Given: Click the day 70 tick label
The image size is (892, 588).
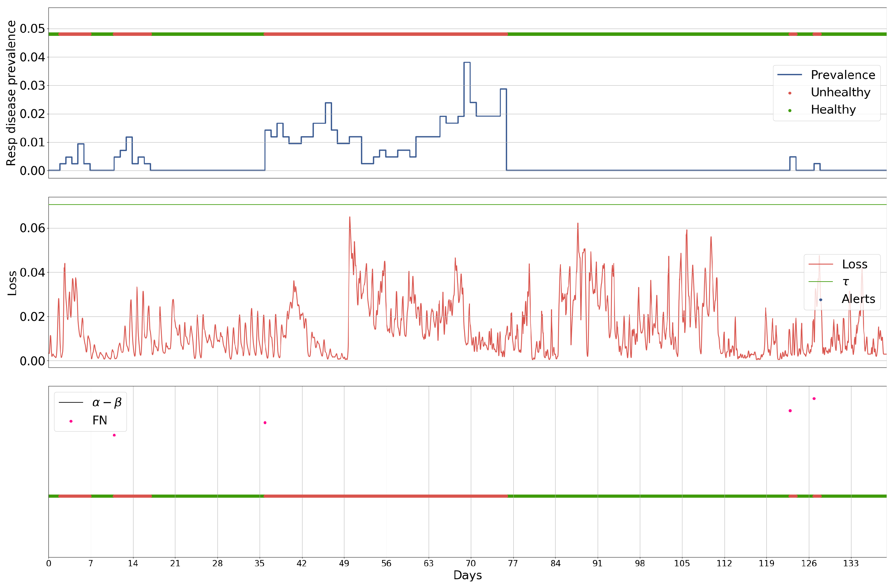Looking at the screenshot, I should (x=471, y=564).
